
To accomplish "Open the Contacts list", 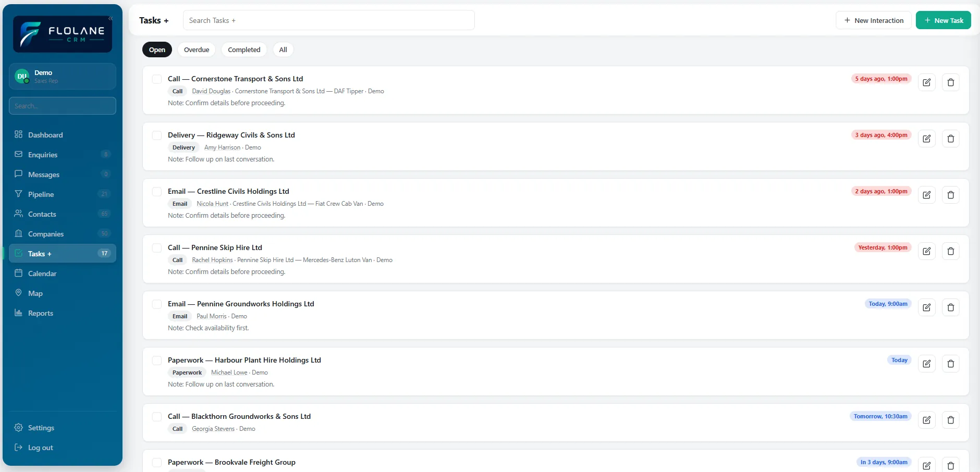I will [x=63, y=214].
